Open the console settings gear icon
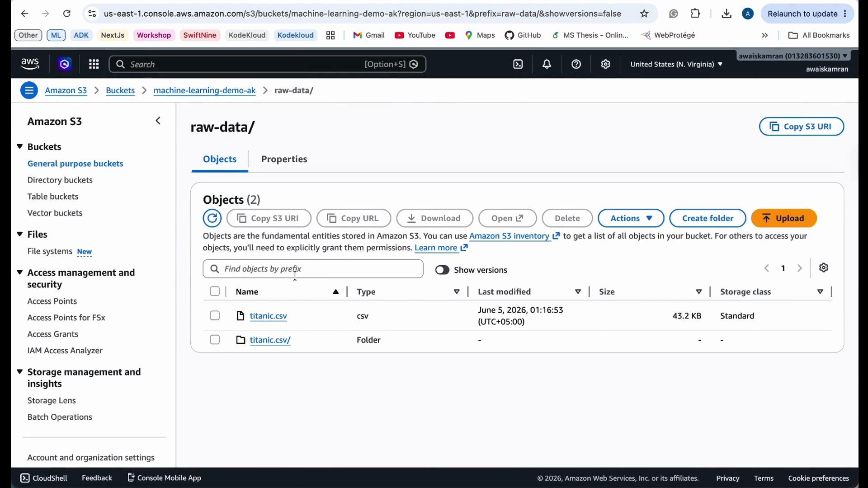 pos(606,65)
